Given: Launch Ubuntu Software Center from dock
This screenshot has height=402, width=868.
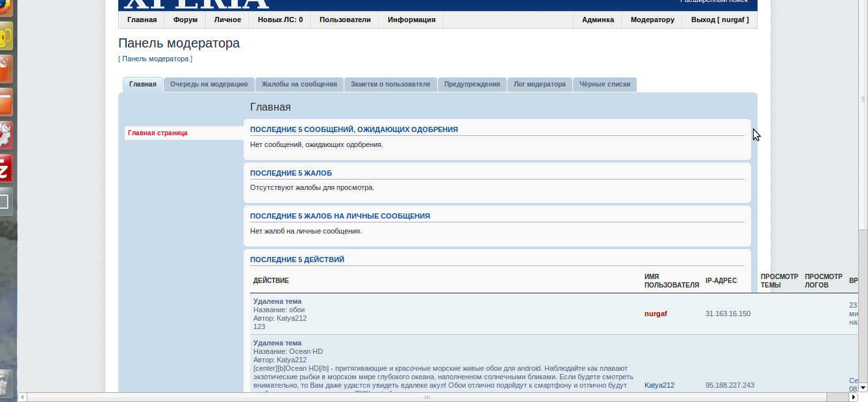Looking at the screenshot, I should pyautogui.click(x=5, y=70).
